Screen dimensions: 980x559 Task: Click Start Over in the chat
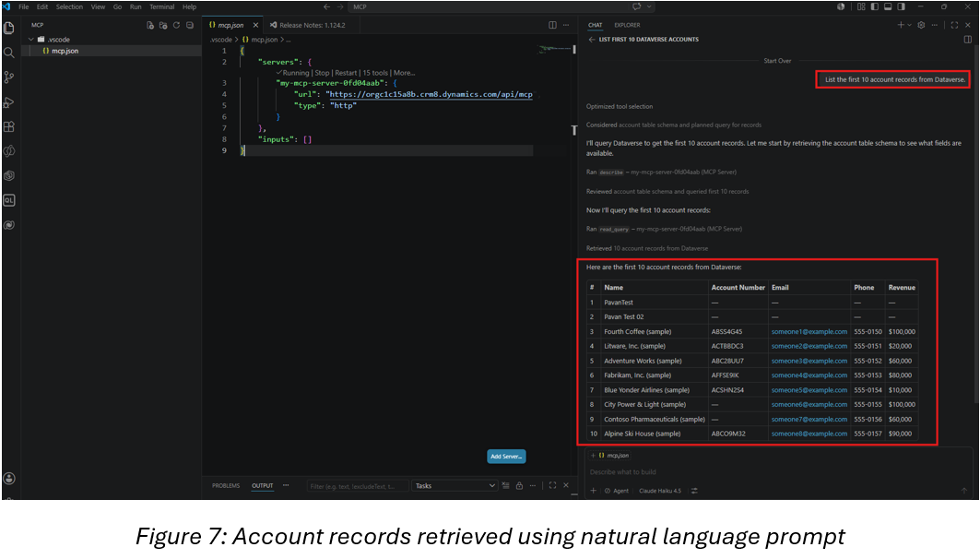(777, 61)
